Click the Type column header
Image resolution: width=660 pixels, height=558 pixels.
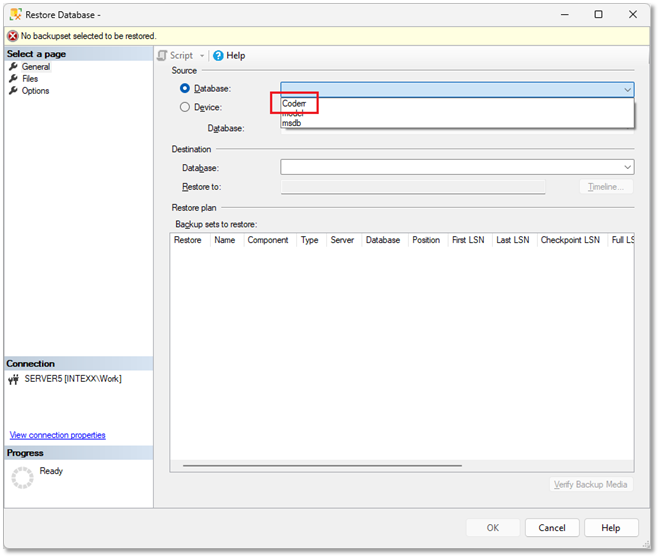pos(309,240)
